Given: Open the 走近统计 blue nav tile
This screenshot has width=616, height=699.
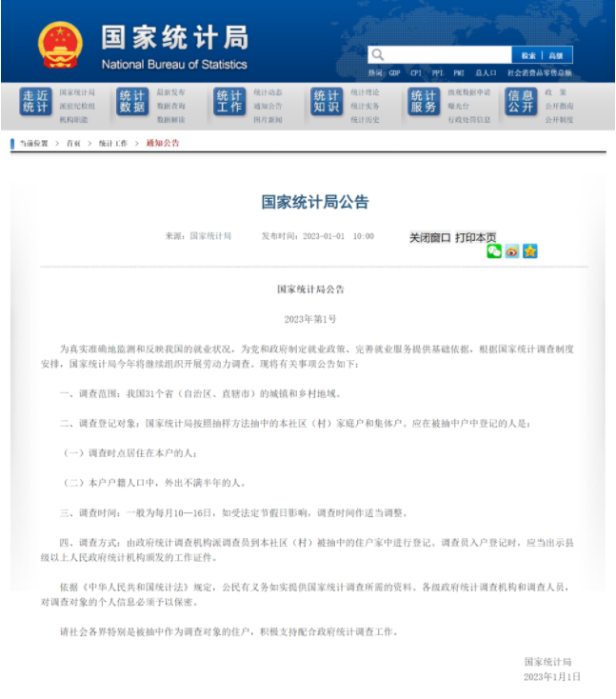Looking at the screenshot, I should (35, 102).
